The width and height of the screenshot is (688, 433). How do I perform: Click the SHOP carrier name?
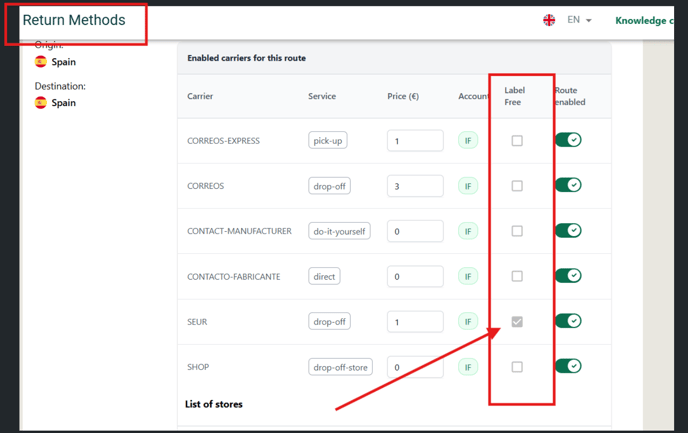coord(198,367)
